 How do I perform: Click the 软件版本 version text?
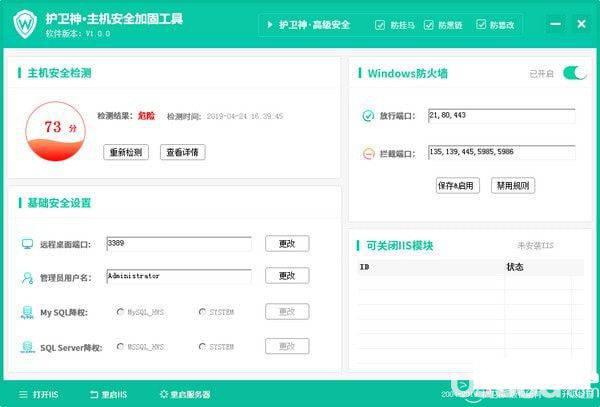tap(78, 33)
